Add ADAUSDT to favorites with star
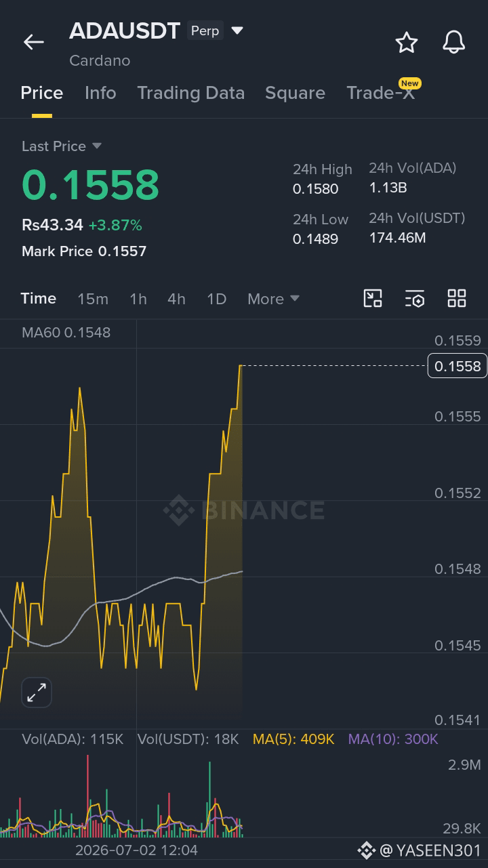 click(407, 42)
